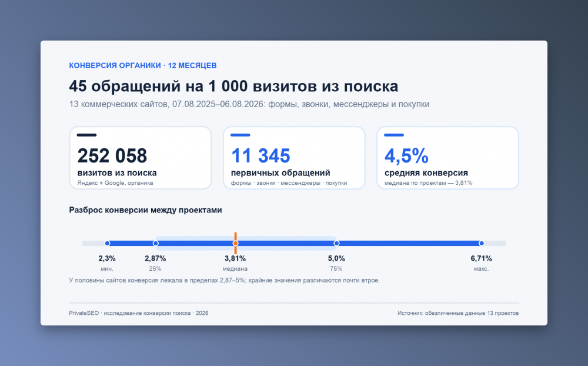Image resolution: width=588 pixels, height=366 pixels.
Task: Click the footer 'PrivateSEO · исследование конверсии поиска · 2026'
Action: [139, 313]
